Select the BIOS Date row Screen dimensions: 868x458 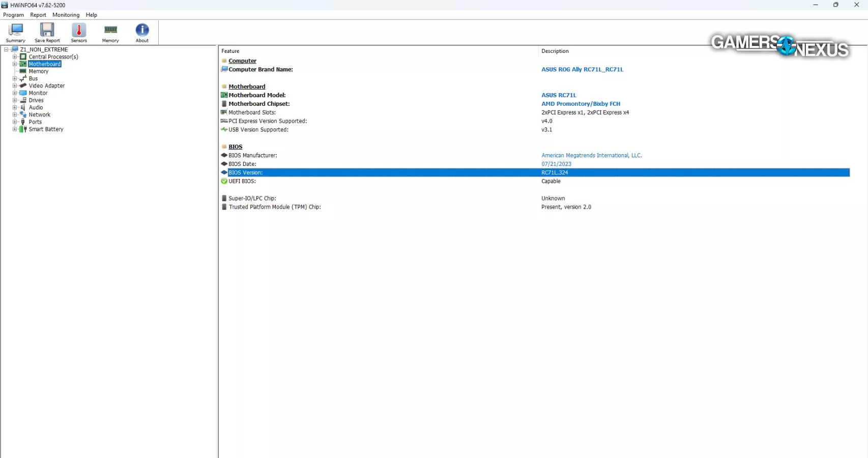pos(242,164)
